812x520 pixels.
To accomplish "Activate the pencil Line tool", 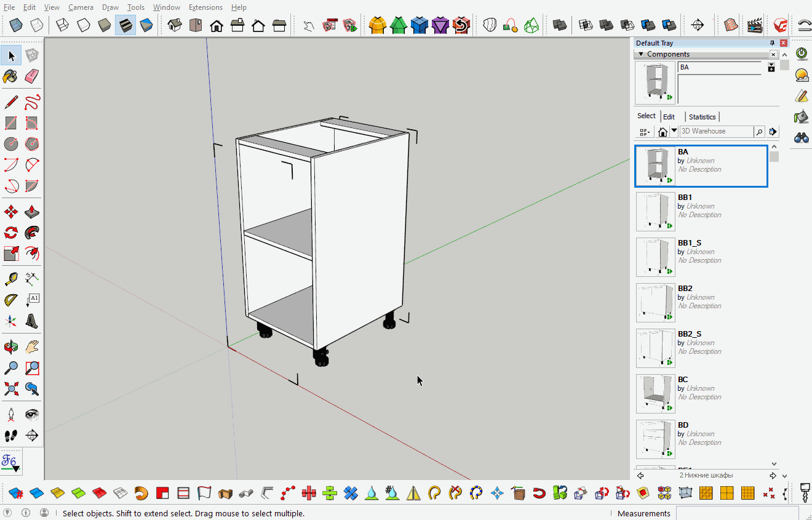I will click(12, 102).
